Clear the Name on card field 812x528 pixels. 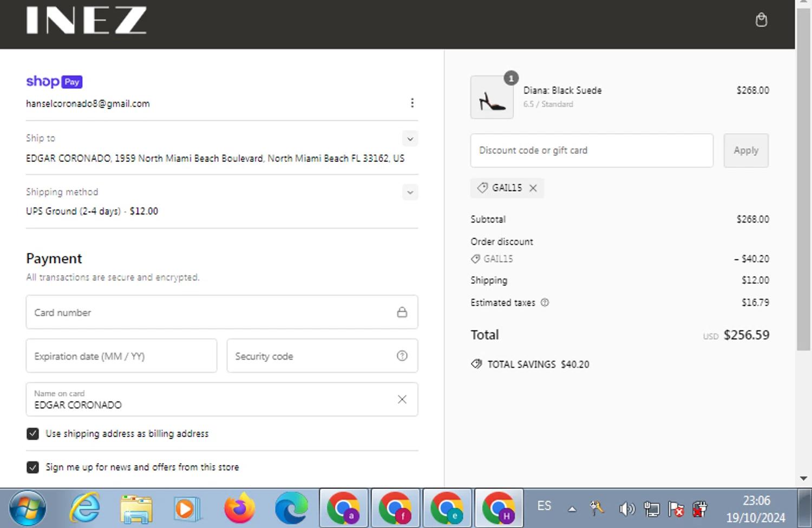point(402,399)
